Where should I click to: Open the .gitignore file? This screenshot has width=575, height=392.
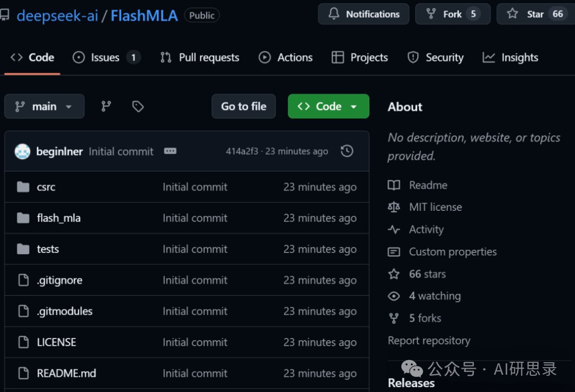click(x=60, y=280)
